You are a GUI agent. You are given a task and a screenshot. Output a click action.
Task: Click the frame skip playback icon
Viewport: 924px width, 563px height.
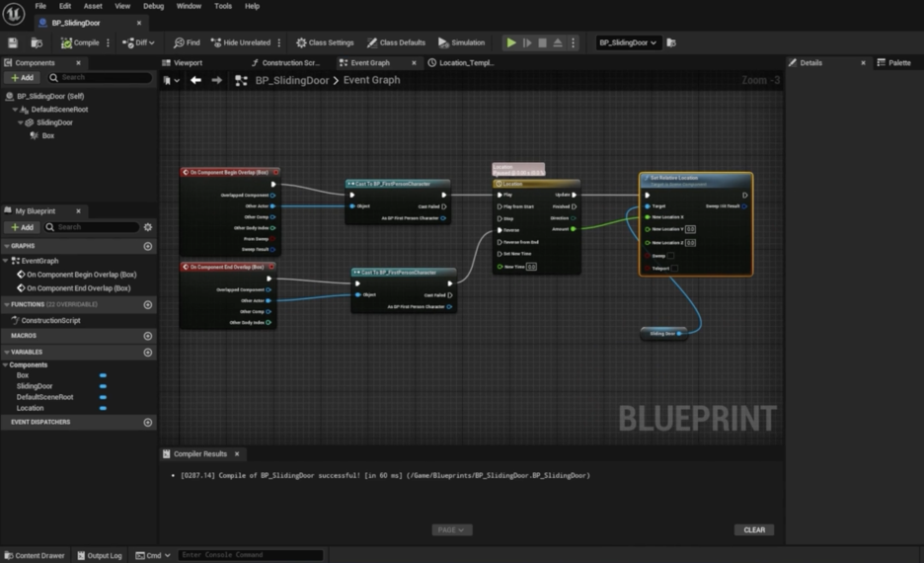pyautogui.click(x=527, y=42)
